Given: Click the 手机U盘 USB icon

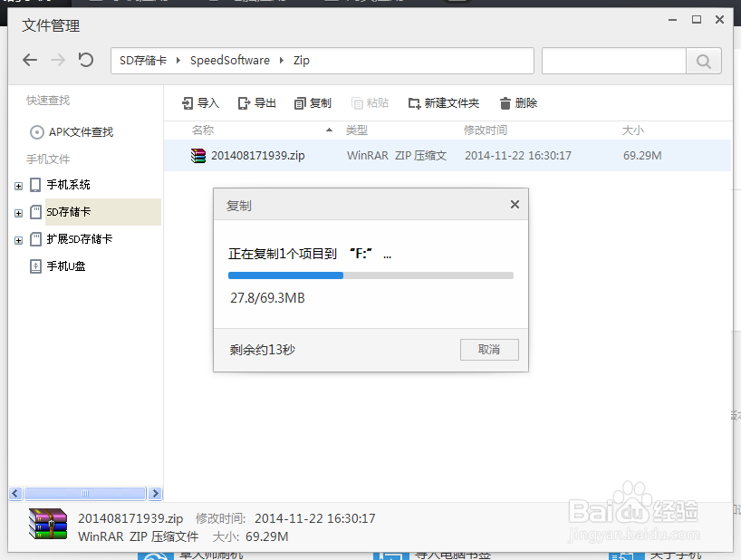Looking at the screenshot, I should pyautogui.click(x=35, y=266).
